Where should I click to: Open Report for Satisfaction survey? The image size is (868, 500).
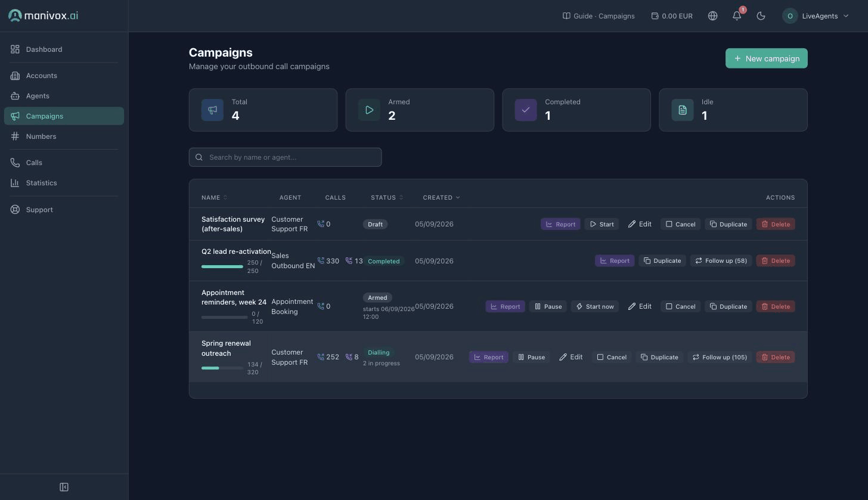point(560,224)
